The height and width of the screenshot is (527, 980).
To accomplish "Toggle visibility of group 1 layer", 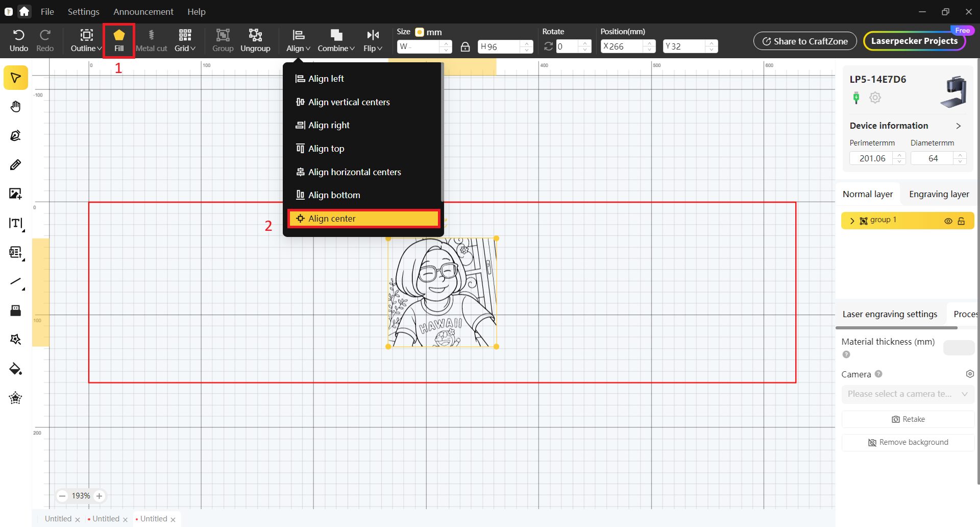I will 948,221.
